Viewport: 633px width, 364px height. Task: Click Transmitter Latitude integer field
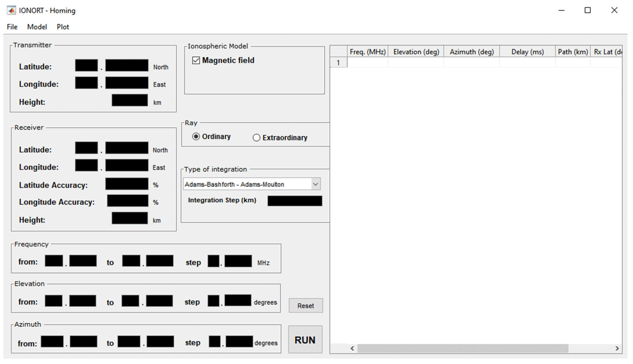tap(86, 65)
